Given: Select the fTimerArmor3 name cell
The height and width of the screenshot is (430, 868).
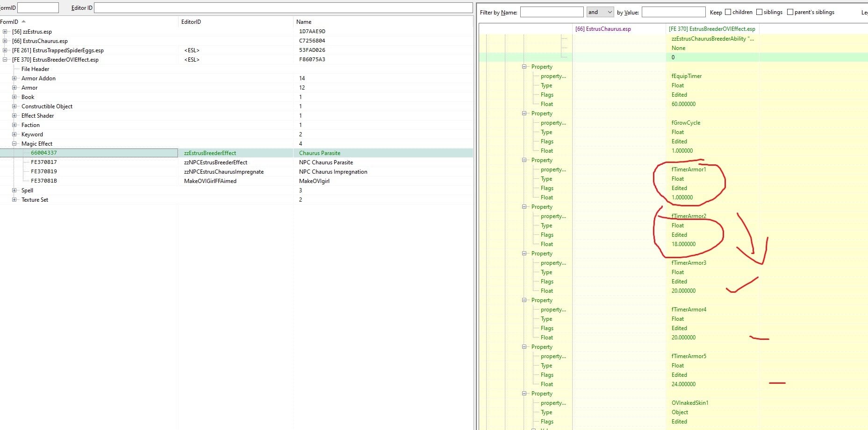Looking at the screenshot, I should pos(689,263).
